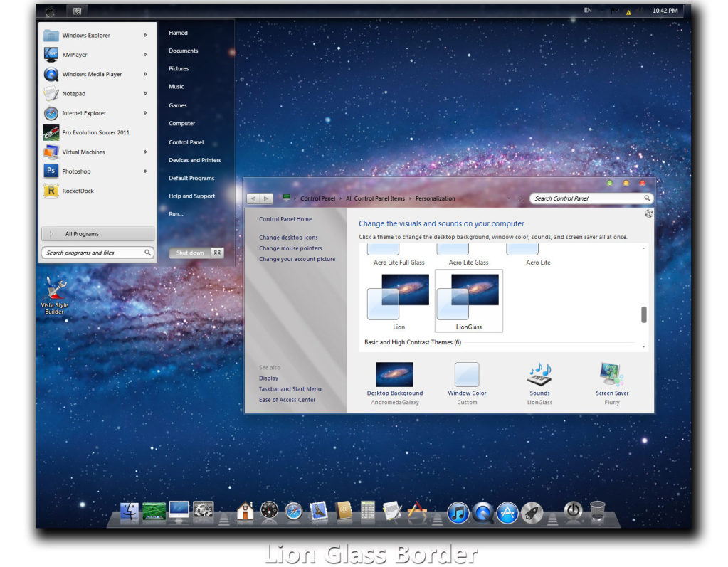Click Change mouse pointers link
Screen dimensions: 728x567
(x=290, y=248)
